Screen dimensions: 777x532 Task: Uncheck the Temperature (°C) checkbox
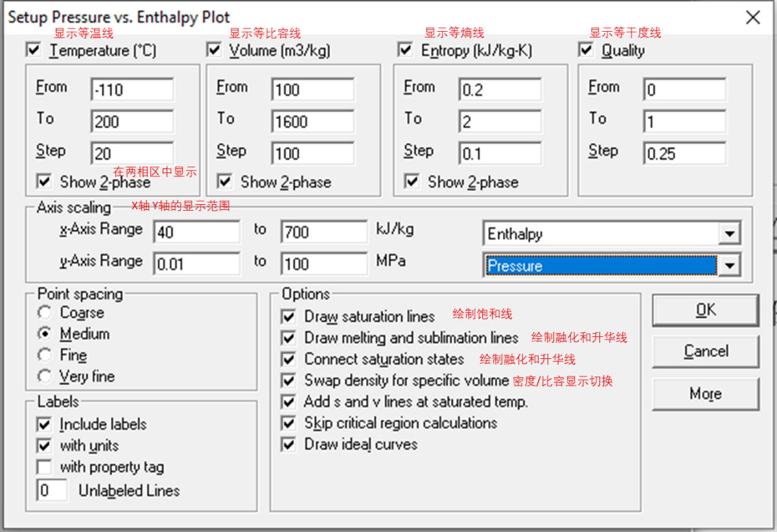pos(33,50)
